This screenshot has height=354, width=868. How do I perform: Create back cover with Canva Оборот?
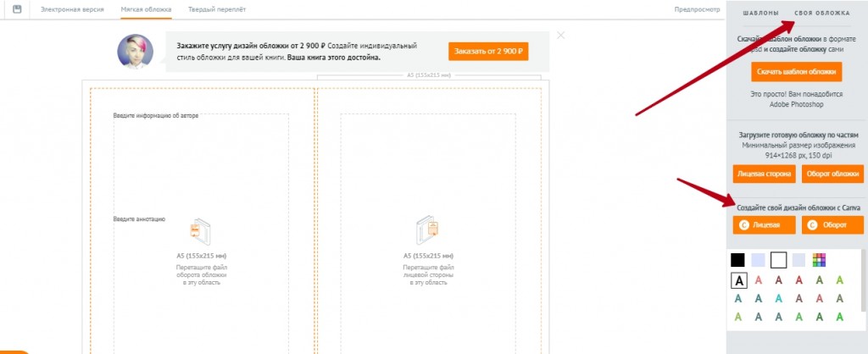click(832, 225)
